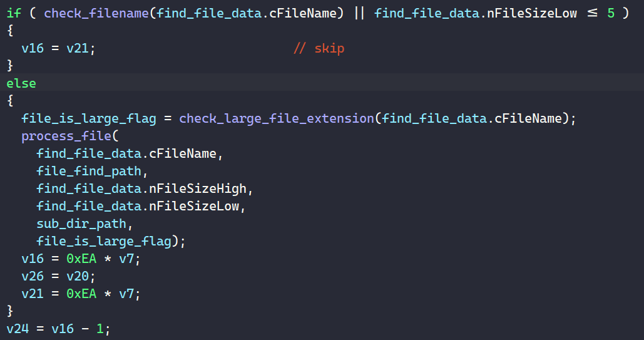Click the file_is_large_flag final argument
The image size is (644, 340).
(x=104, y=241)
